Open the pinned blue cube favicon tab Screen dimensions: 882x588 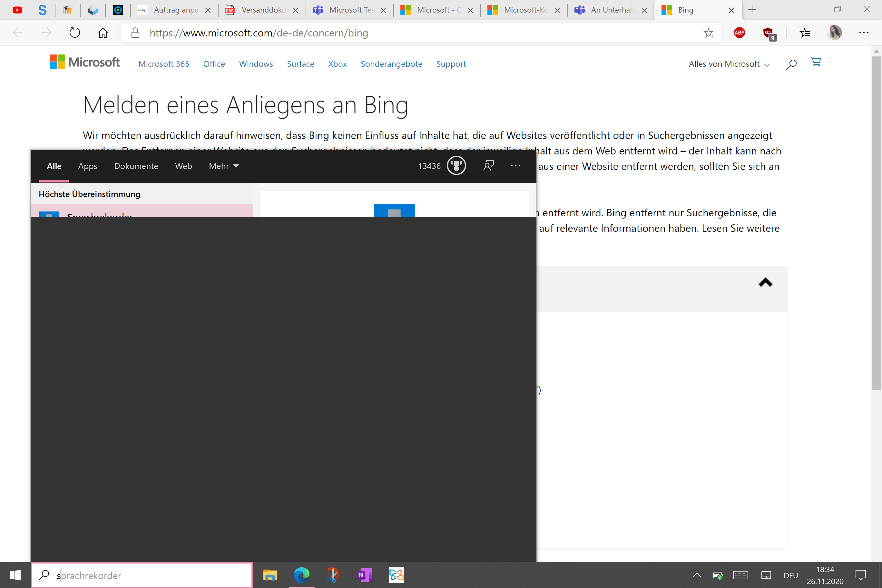93,10
